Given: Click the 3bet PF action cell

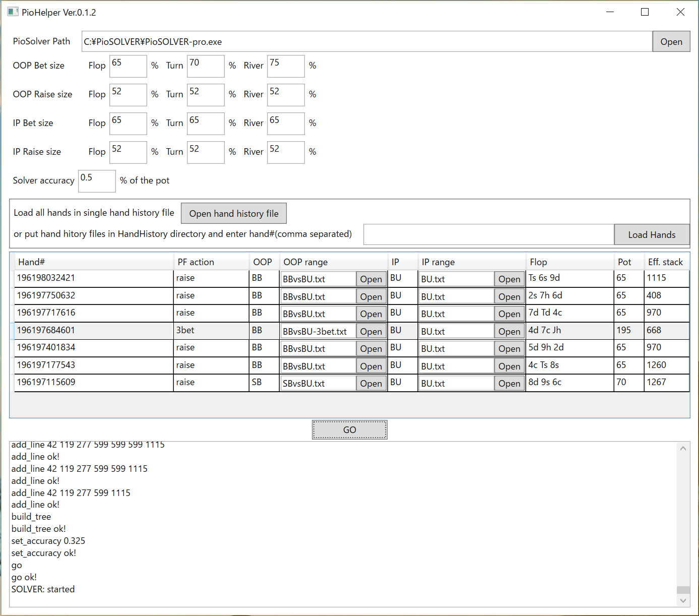Looking at the screenshot, I should [211, 331].
